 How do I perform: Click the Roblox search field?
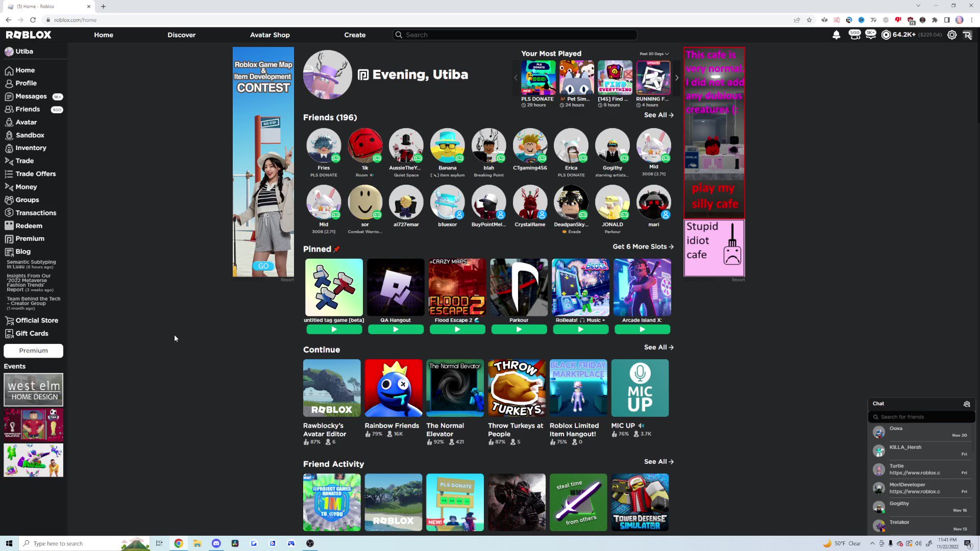tap(515, 35)
